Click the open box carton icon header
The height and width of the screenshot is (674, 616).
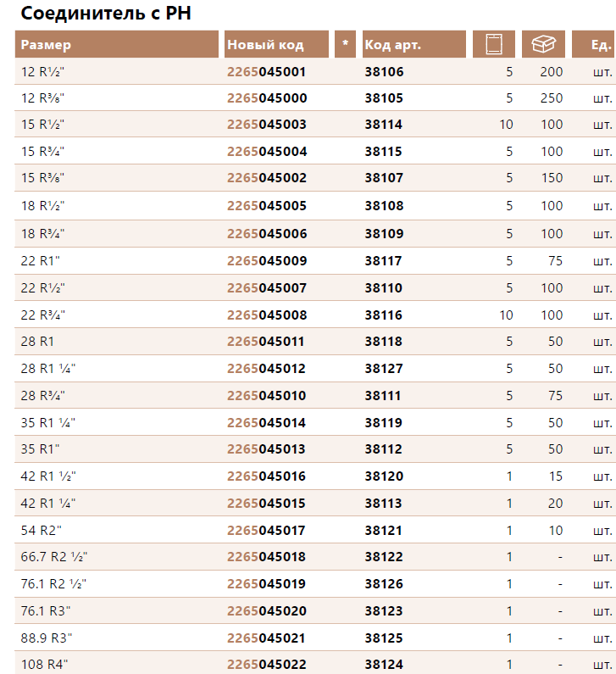point(543,44)
